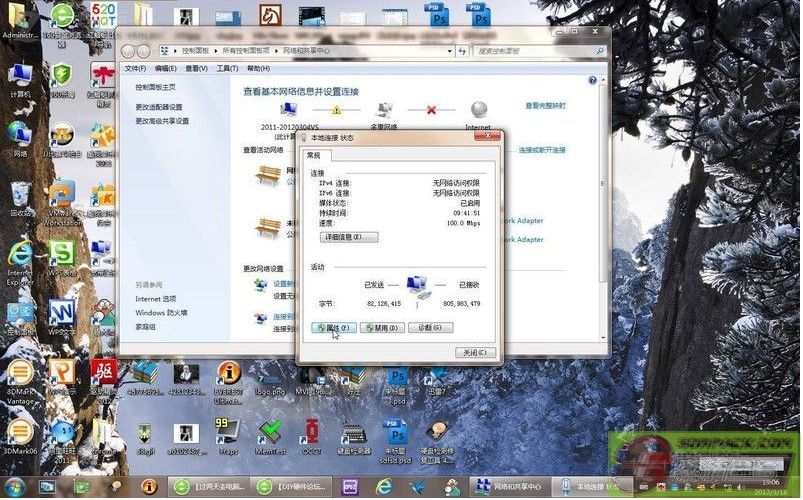Click 更改适配器设置 link in sidebar
This screenshot has width=803, height=500.
click(x=159, y=107)
